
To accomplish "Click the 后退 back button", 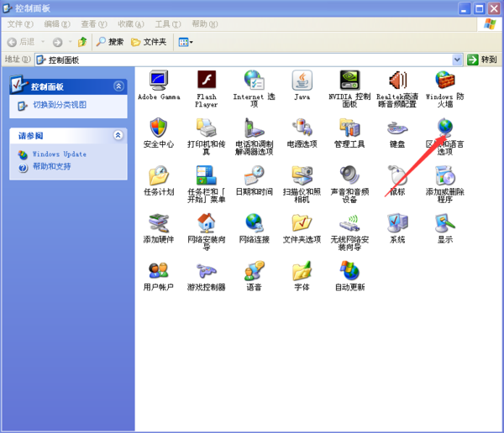I will coord(21,42).
